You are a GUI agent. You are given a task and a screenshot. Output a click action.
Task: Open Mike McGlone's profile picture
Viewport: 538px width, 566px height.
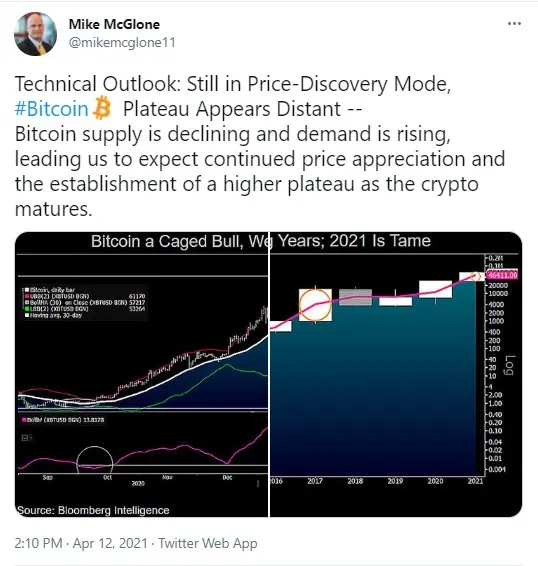[35, 34]
